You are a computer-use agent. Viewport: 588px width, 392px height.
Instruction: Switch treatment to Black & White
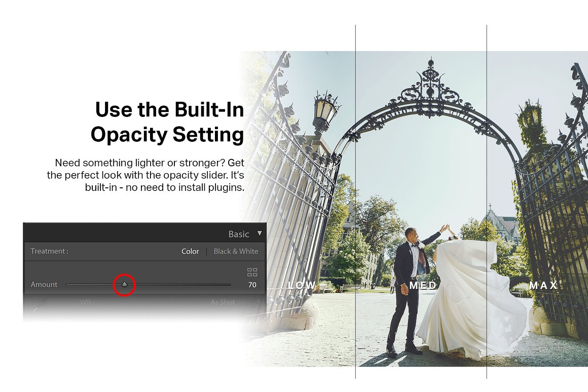(236, 252)
